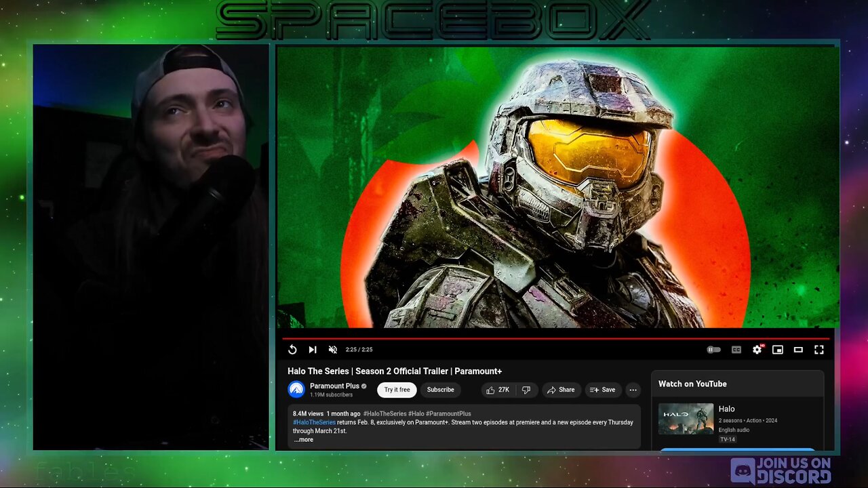Screen dimensions: 868x488
Task: Subscribe to Paramount Plus channel
Action: (x=440, y=390)
